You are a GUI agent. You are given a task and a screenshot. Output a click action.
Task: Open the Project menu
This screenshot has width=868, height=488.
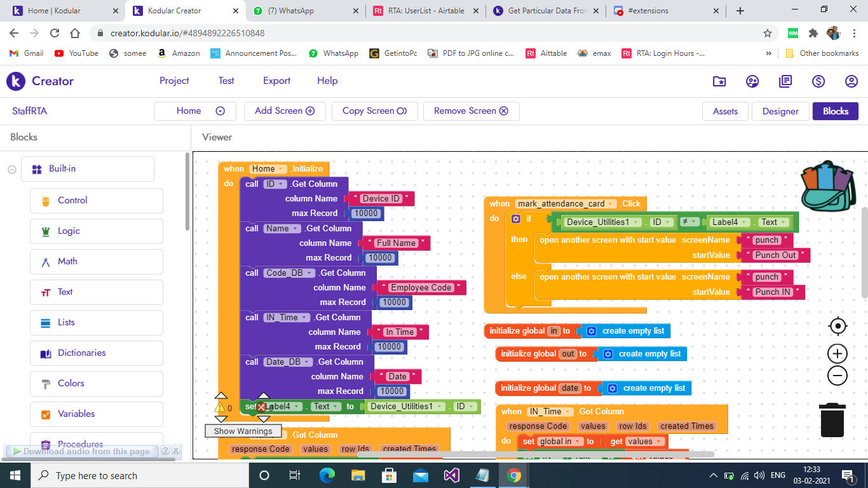(x=174, y=81)
